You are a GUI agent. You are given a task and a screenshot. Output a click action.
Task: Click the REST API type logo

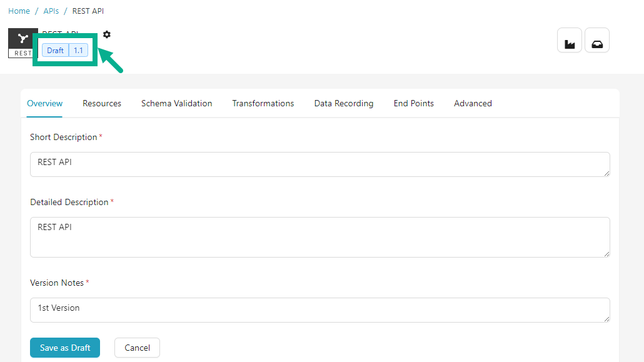23,43
